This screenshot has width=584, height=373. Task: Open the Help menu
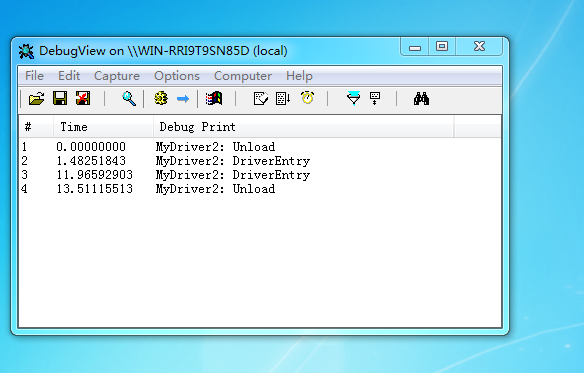[x=299, y=76]
